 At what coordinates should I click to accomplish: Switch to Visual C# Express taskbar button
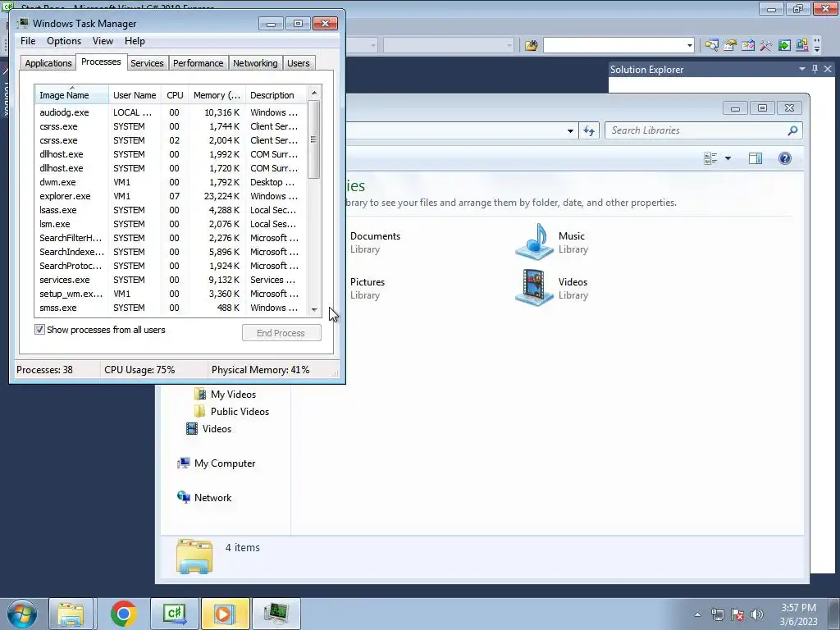[x=175, y=614]
